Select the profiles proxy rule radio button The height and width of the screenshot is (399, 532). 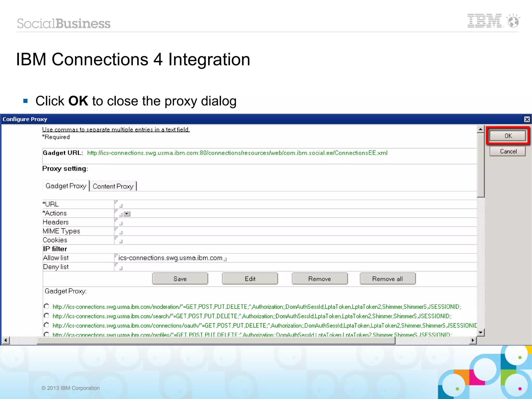pyautogui.click(x=46, y=334)
